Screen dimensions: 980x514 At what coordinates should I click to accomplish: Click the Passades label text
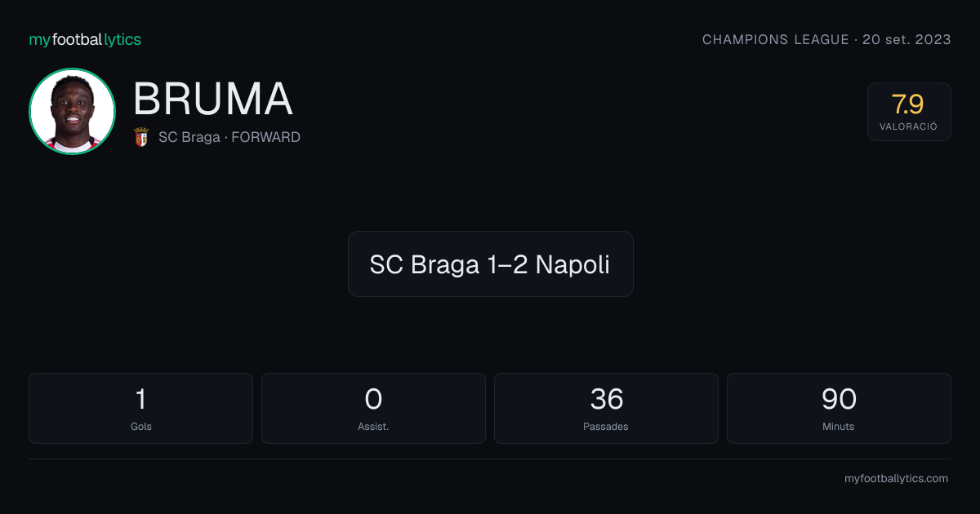click(x=606, y=427)
